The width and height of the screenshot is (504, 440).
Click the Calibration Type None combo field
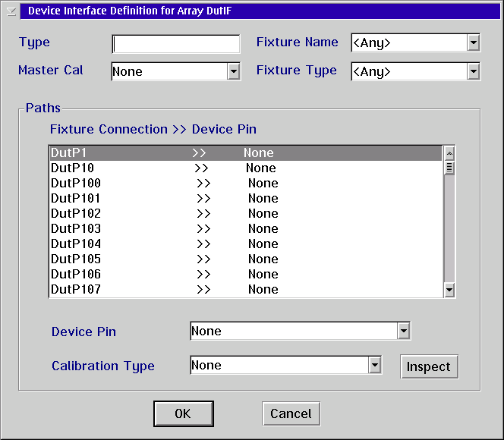coord(285,365)
